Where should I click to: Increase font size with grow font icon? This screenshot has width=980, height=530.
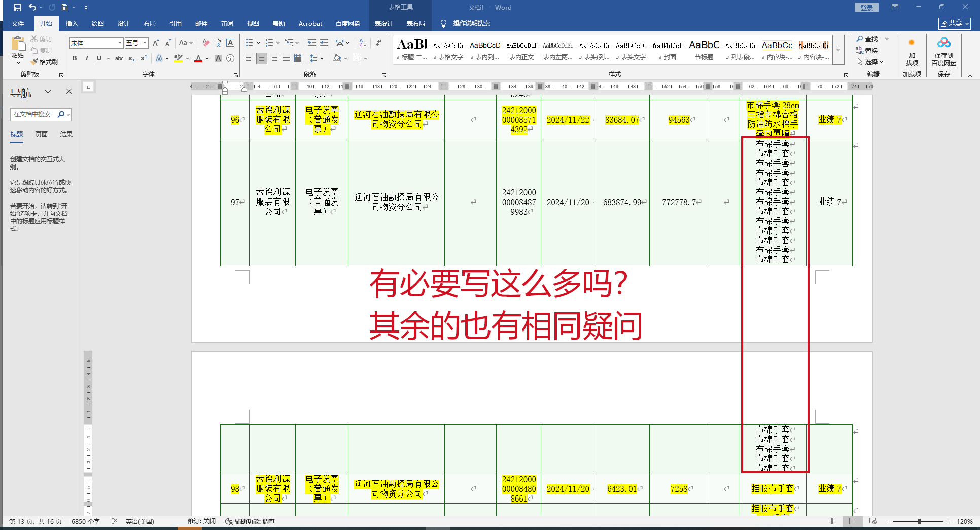pyautogui.click(x=156, y=43)
